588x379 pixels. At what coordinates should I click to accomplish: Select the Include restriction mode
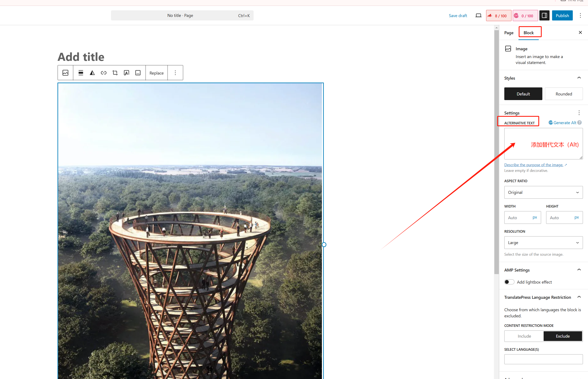(524, 336)
